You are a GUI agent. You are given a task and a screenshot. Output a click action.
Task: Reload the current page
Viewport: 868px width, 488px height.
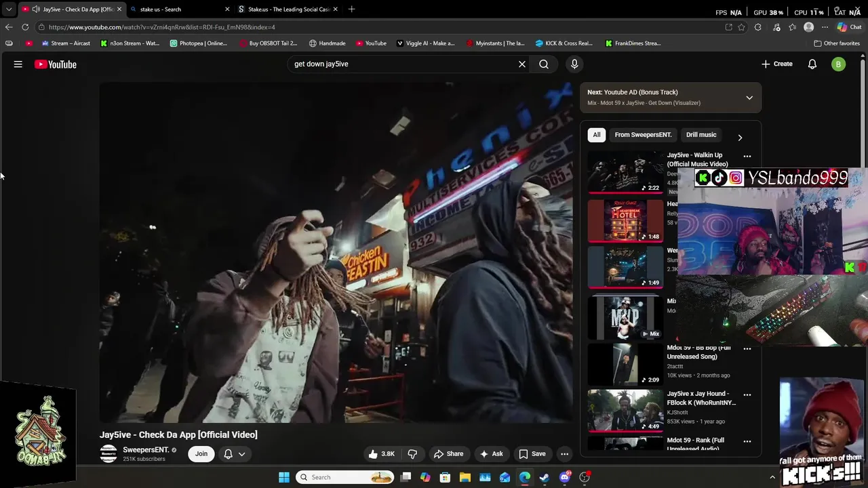(25, 27)
